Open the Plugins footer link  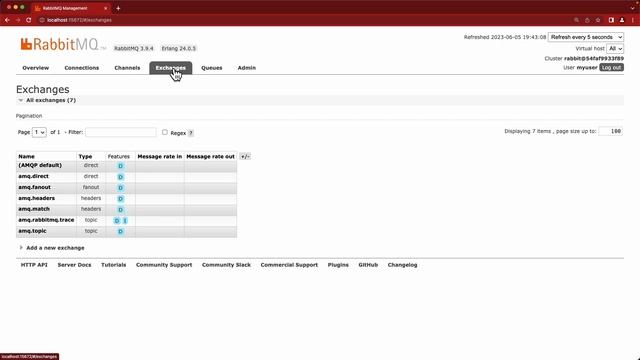338,265
